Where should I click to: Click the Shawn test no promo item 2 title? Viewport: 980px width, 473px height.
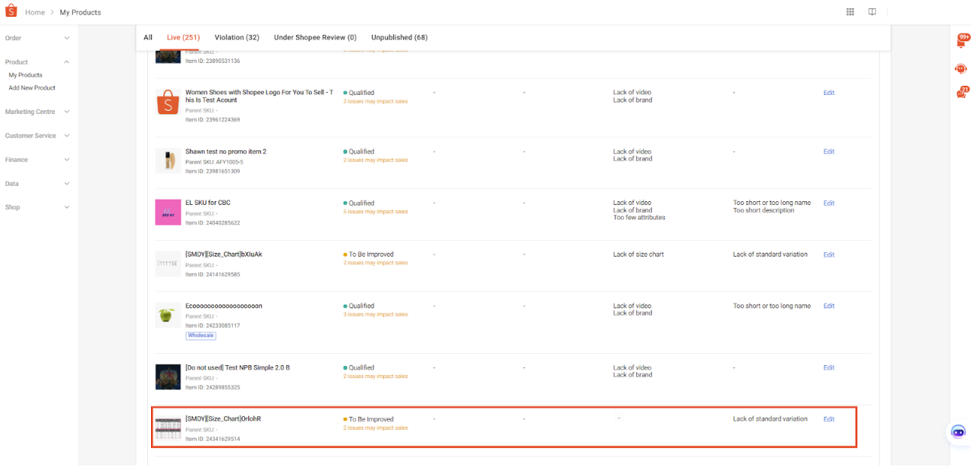tap(226, 152)
